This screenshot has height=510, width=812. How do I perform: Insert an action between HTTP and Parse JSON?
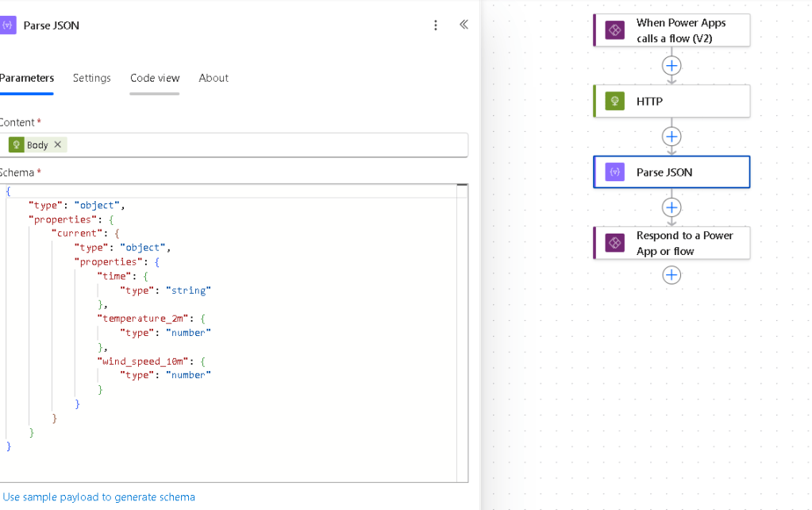(672, 137)
